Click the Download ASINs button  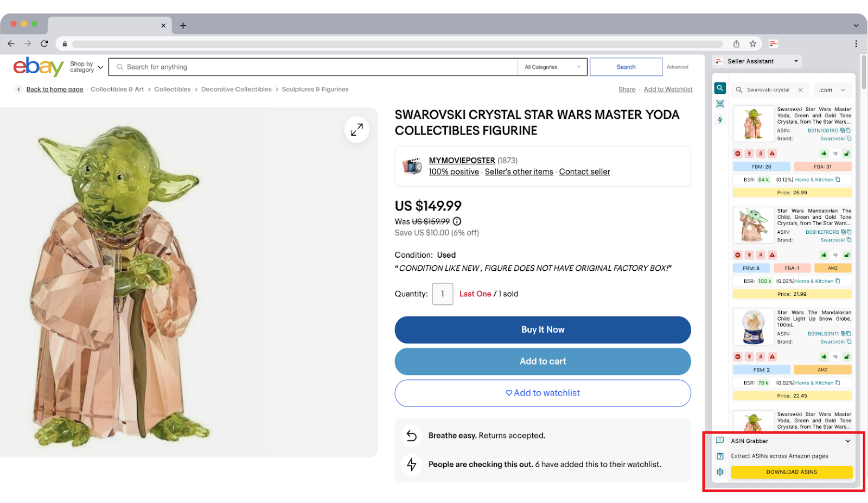(x=792, y=472)
